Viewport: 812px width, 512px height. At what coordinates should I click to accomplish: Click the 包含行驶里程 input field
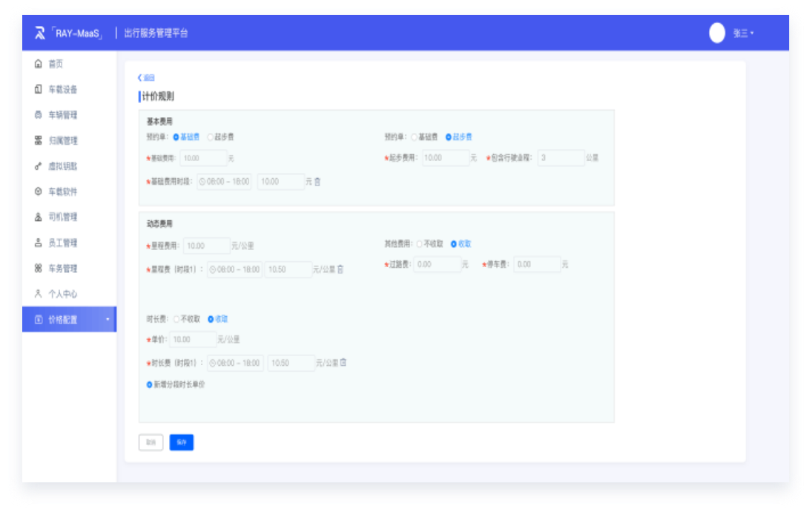(x=561, y=158)
